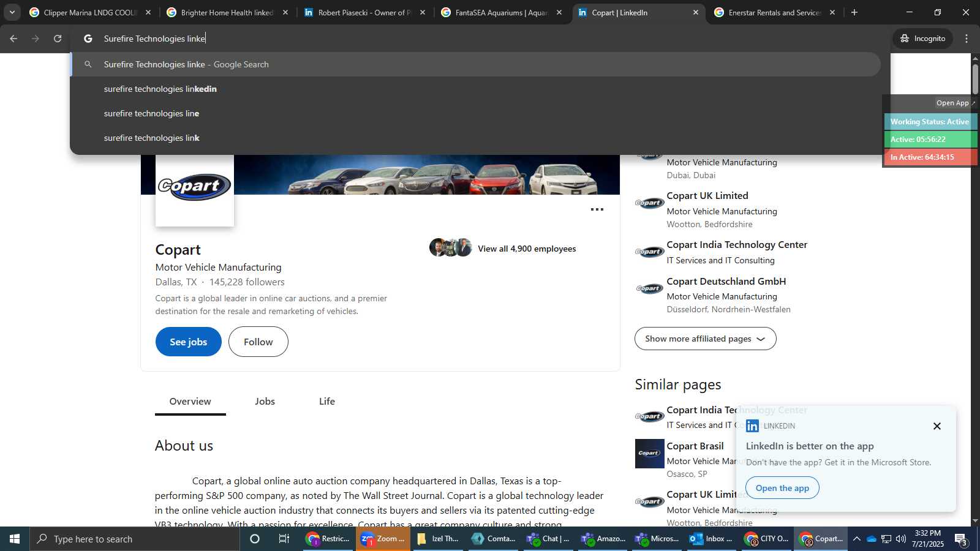Viewport: 980px width, 551px height.
Task: Open the Copart page more-options ellipsis
Action: tap(597, 209)
